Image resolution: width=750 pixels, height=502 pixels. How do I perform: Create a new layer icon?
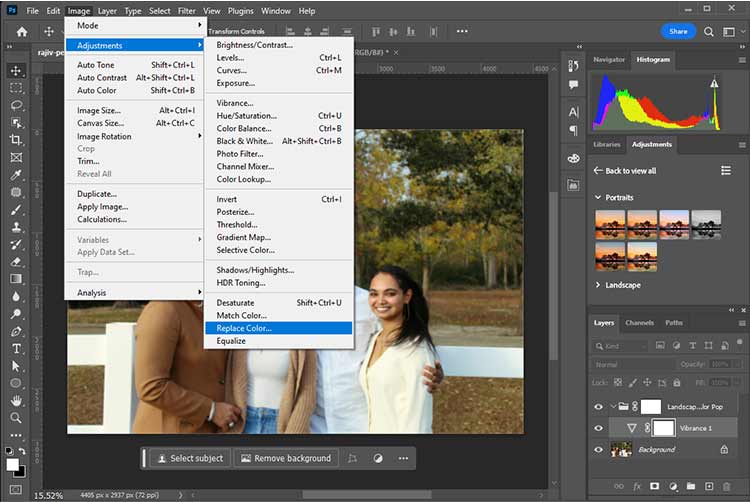point(709,486)
